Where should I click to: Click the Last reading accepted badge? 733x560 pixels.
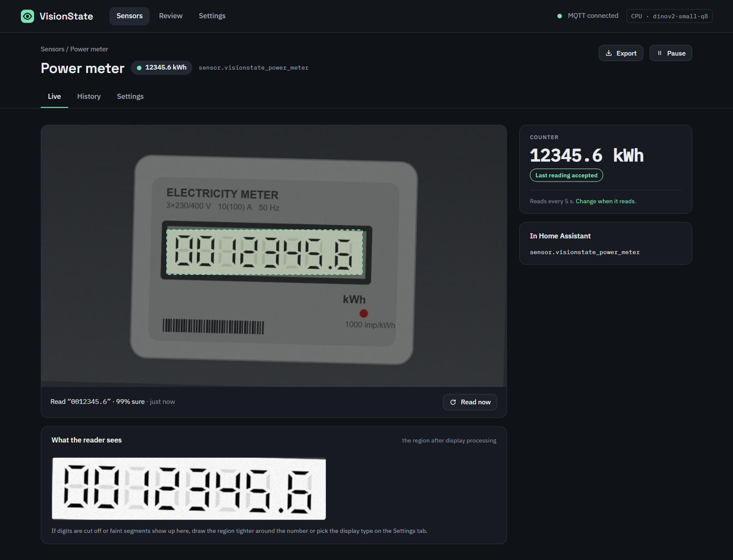(566, 175)
